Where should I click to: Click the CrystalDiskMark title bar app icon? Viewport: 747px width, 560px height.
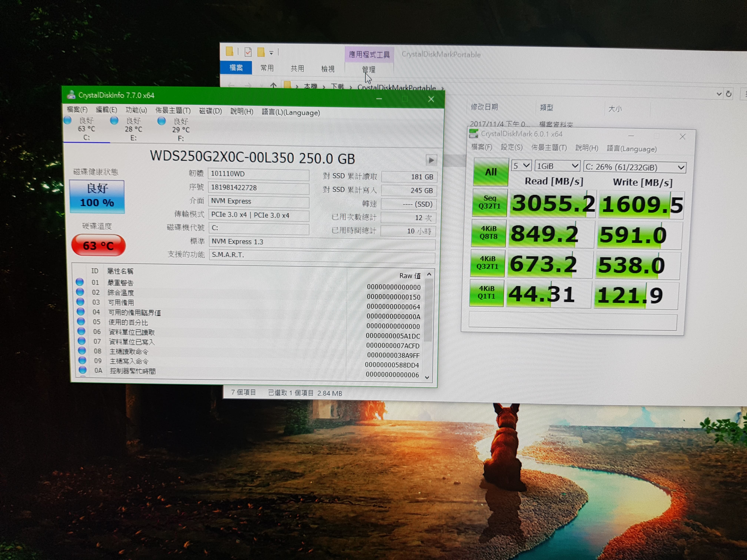[474, 134]
